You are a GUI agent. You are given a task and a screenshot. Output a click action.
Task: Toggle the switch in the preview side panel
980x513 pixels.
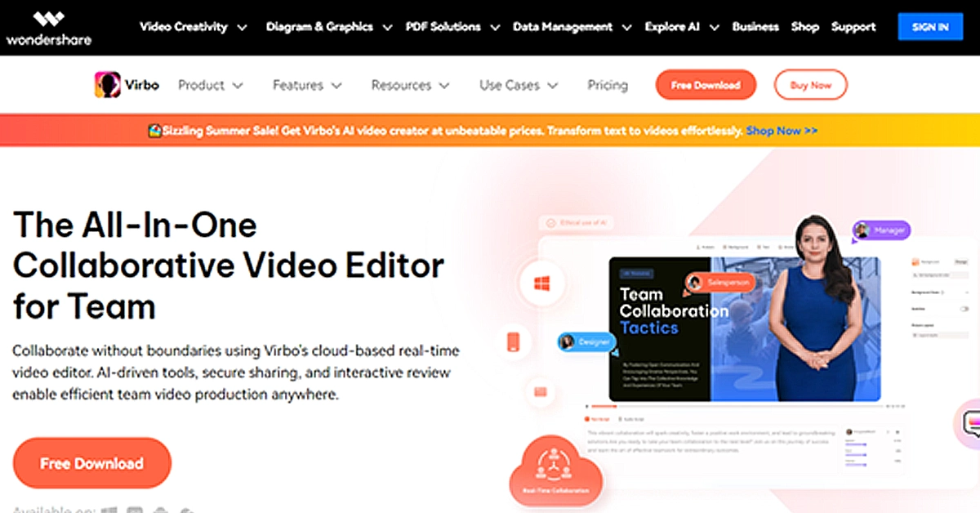[x=964, y=309]
